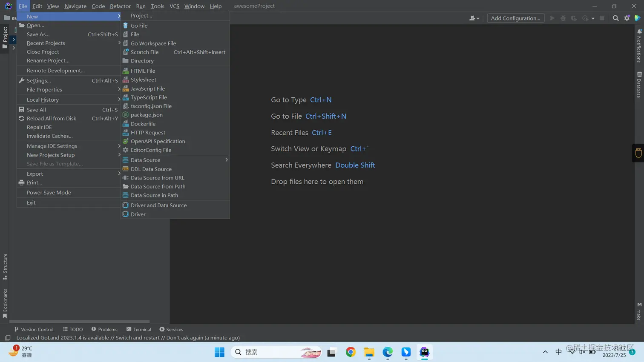Click the Dockerfile icon
This screenshot has width=644, height=362.
125,124
